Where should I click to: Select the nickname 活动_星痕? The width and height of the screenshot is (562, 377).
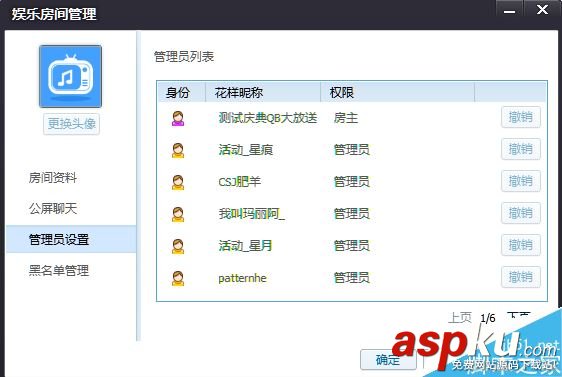coord(246,149)
